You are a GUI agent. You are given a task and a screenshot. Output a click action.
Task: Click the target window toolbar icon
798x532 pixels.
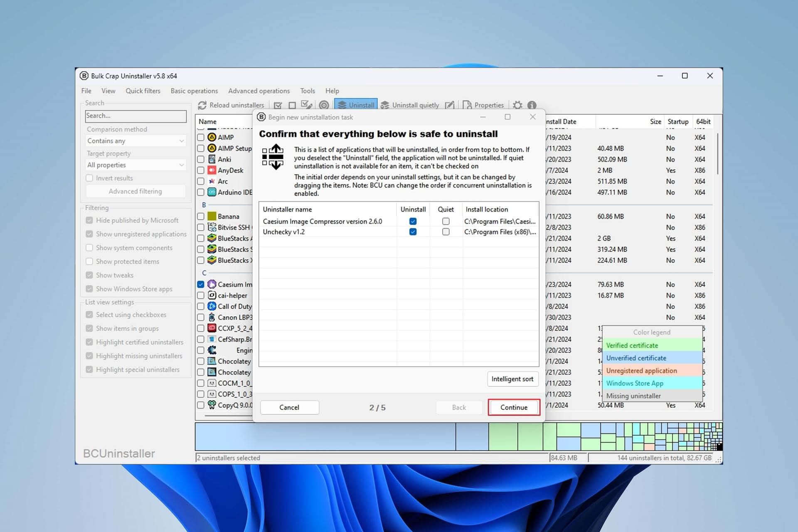[x=324, y=105]
